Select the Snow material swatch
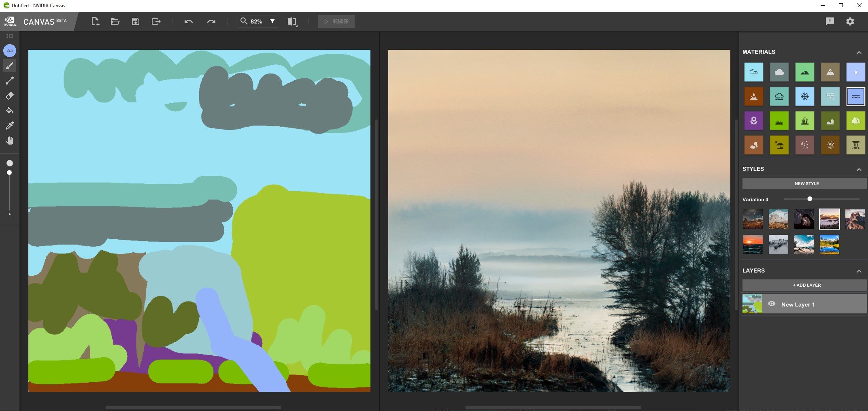 tap(805, 96)
